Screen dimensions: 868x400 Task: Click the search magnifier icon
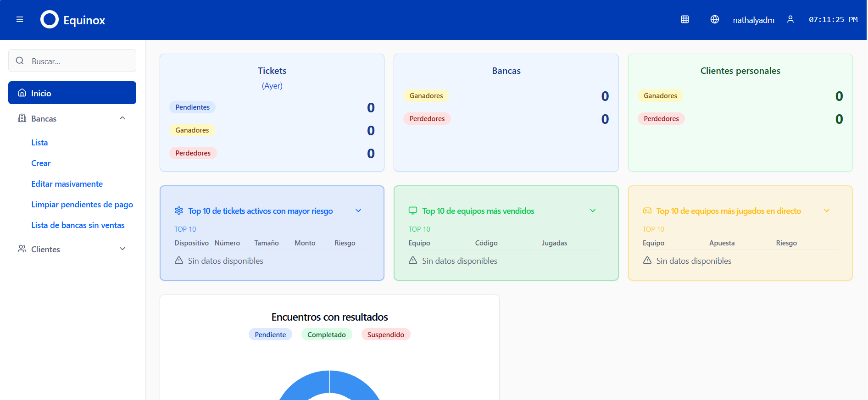point(20,61)
